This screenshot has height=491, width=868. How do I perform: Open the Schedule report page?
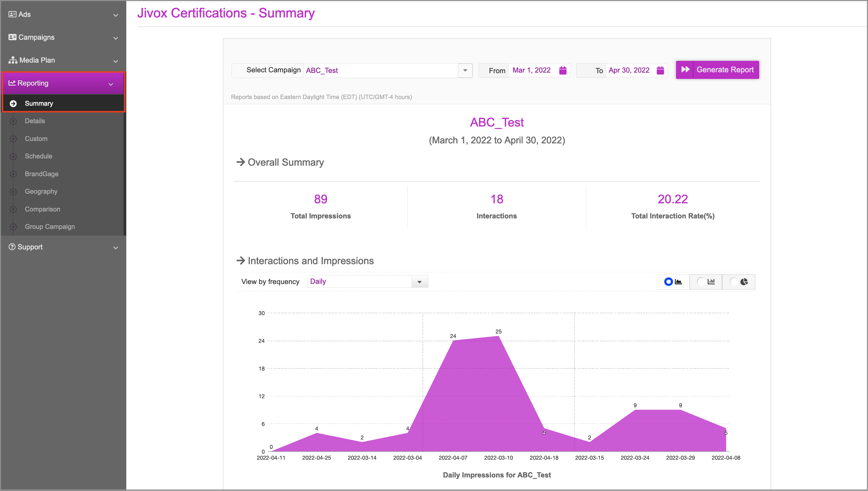39,156
